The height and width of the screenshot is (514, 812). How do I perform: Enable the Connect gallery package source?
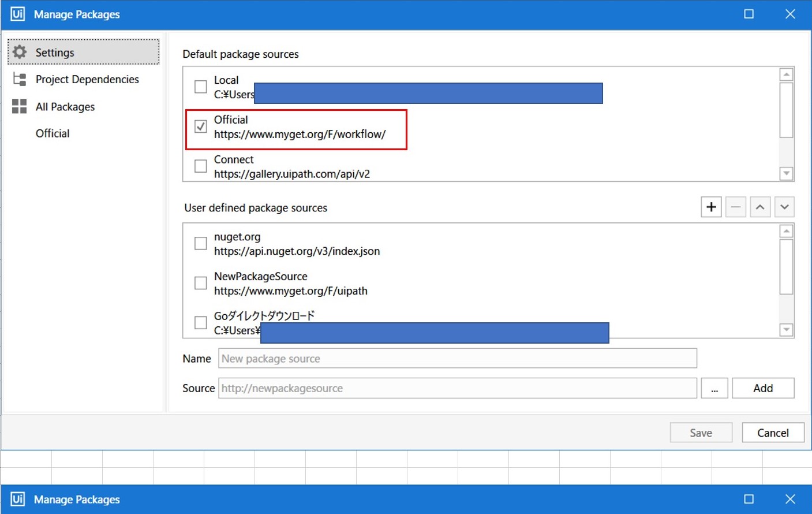pyautogui.click(x=200, y=166)
